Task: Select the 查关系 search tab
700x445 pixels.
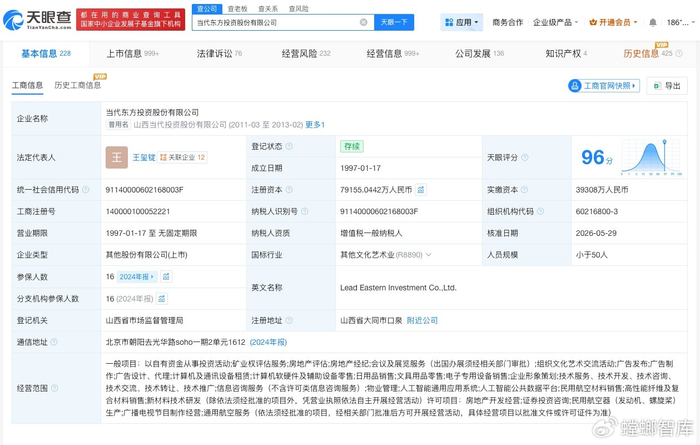Action: (268, 8)
